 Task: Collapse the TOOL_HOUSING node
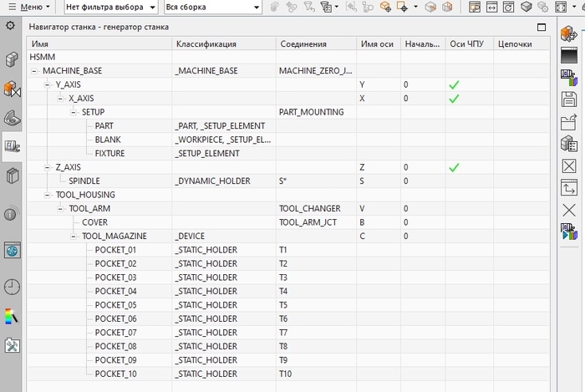tap(47, 195)
